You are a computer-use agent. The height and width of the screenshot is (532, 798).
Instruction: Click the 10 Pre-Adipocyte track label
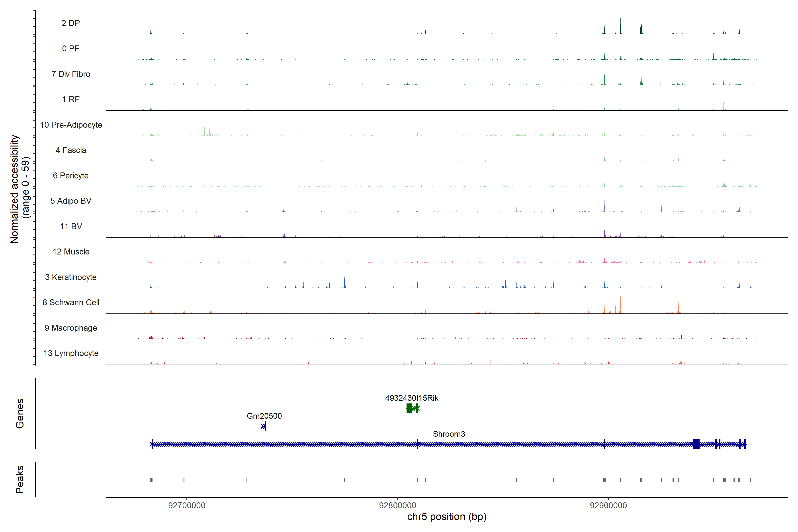[x=71, y=125]
